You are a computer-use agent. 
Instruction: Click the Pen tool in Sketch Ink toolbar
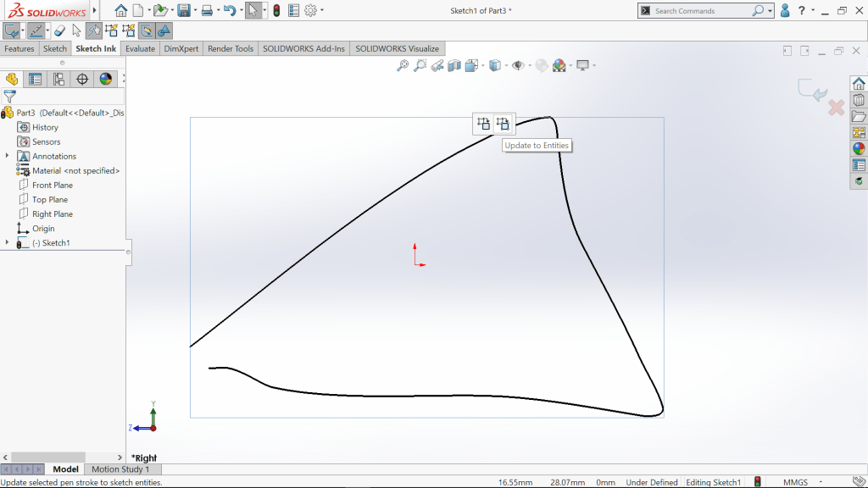(x=35, y=30)
